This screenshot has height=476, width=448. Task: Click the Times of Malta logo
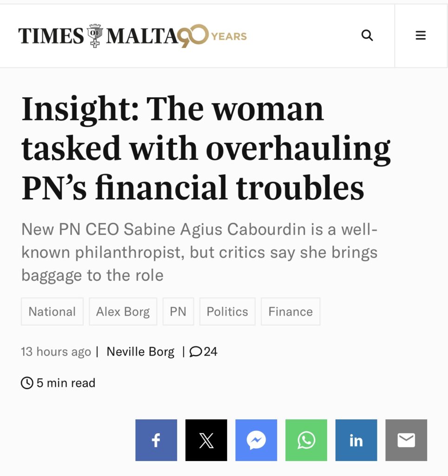tap(98, 36)
